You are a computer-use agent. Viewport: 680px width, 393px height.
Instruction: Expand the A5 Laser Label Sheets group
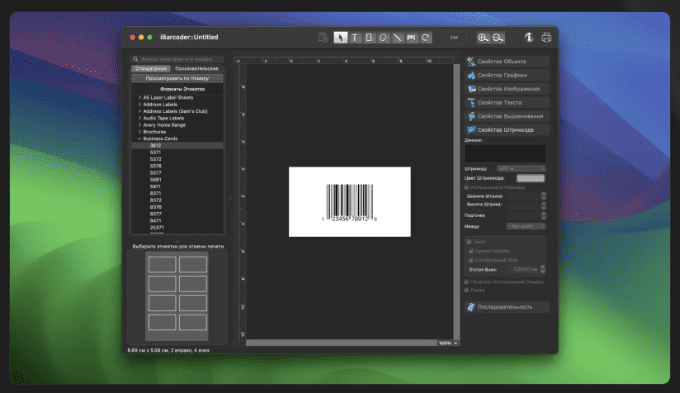click(140, 98)
